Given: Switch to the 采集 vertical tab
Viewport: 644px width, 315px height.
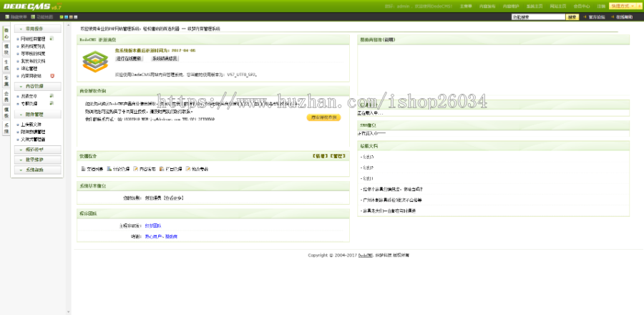Looking at the screenshot, I should point(6,80).
